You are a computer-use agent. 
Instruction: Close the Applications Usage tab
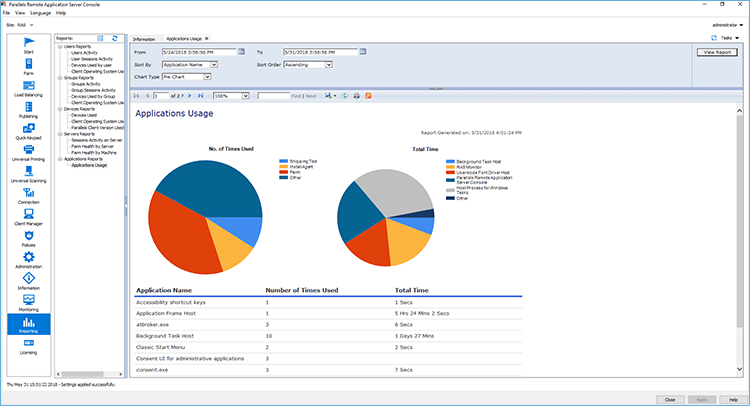207,38
